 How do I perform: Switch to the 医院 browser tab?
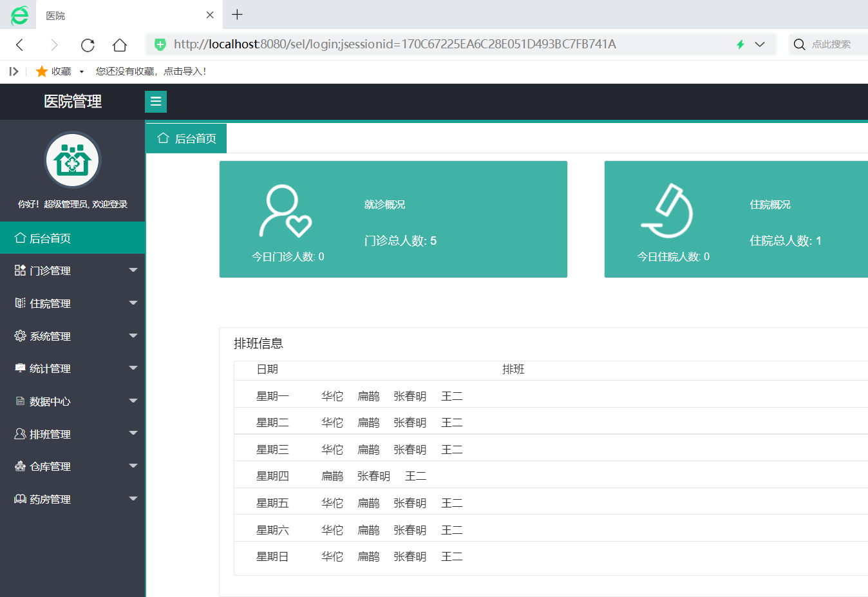[x=116, y=14]
